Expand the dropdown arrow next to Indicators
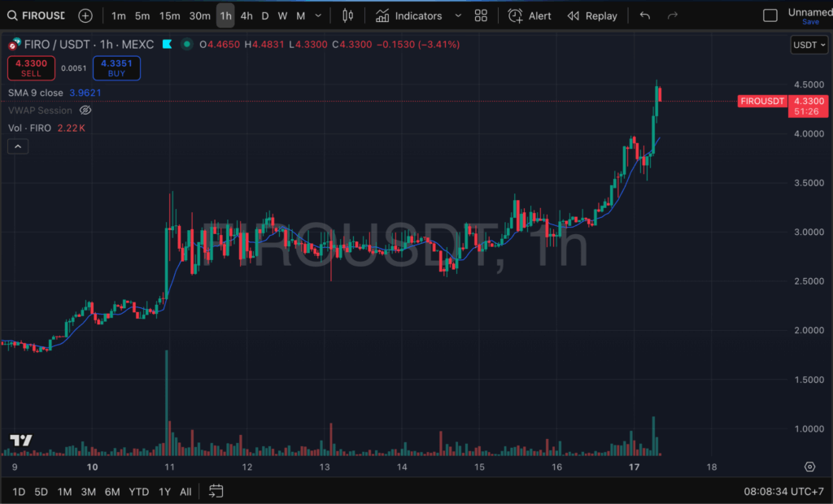 (458, 15)
